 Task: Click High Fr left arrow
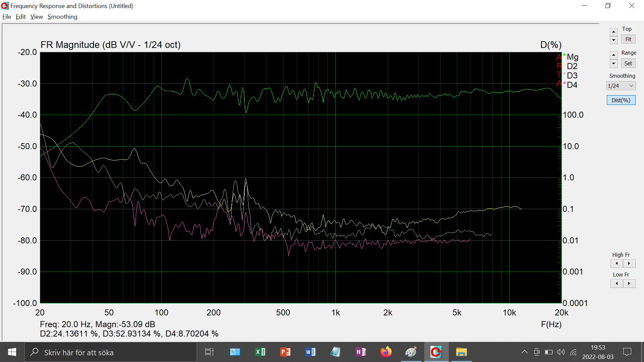(616, 263)
